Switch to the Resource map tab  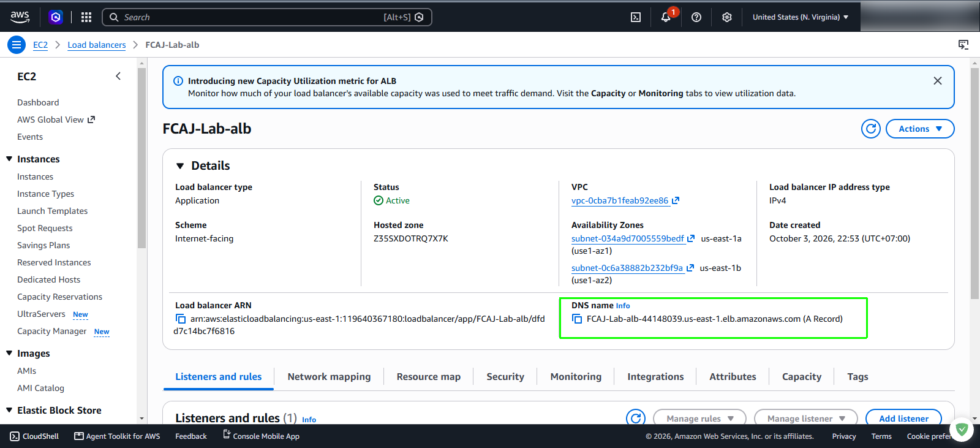coord(429,377)
